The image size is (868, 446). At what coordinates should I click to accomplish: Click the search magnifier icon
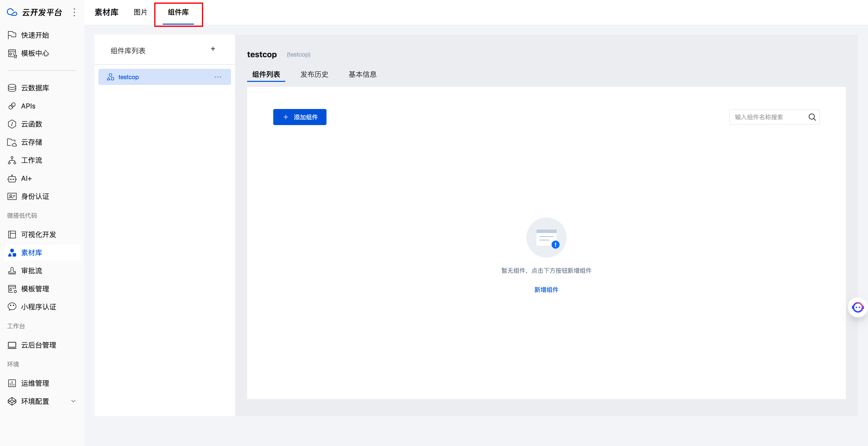(x=812, y=117)
